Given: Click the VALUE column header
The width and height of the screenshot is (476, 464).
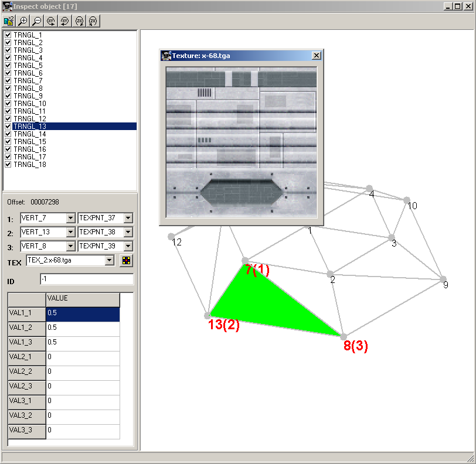Looking at the screenshot, I should (83, 299).
